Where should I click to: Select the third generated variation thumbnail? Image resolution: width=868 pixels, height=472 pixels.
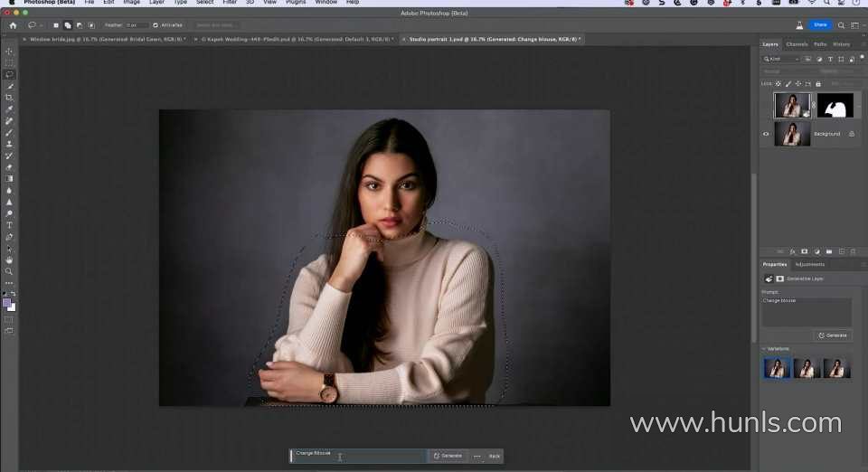[x=836, y=368]
